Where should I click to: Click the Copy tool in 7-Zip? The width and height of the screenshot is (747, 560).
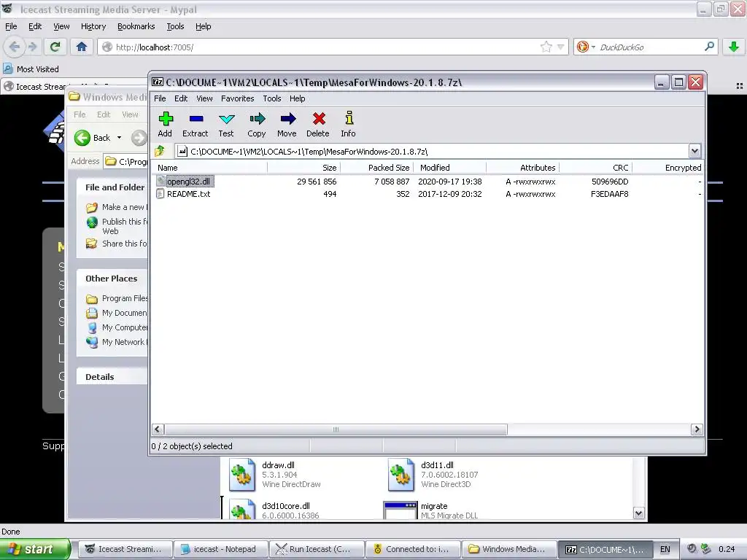pyautogui.click(x=257, y=125)
